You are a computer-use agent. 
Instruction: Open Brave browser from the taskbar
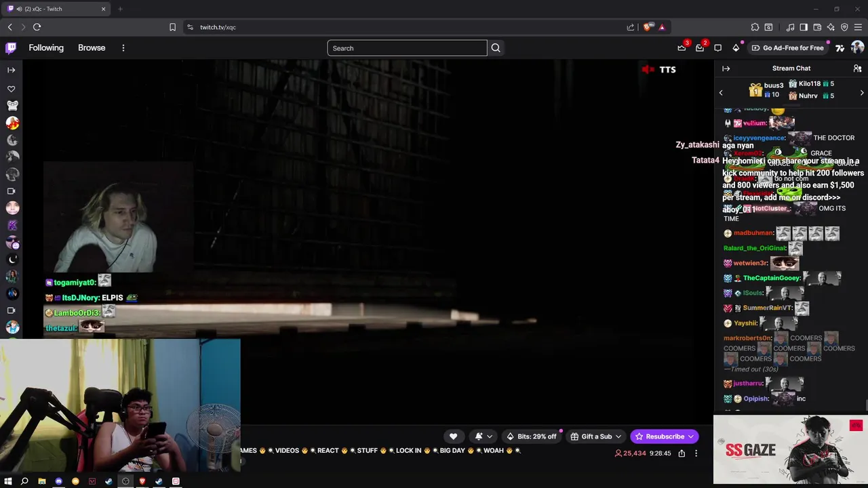[142, 481]
